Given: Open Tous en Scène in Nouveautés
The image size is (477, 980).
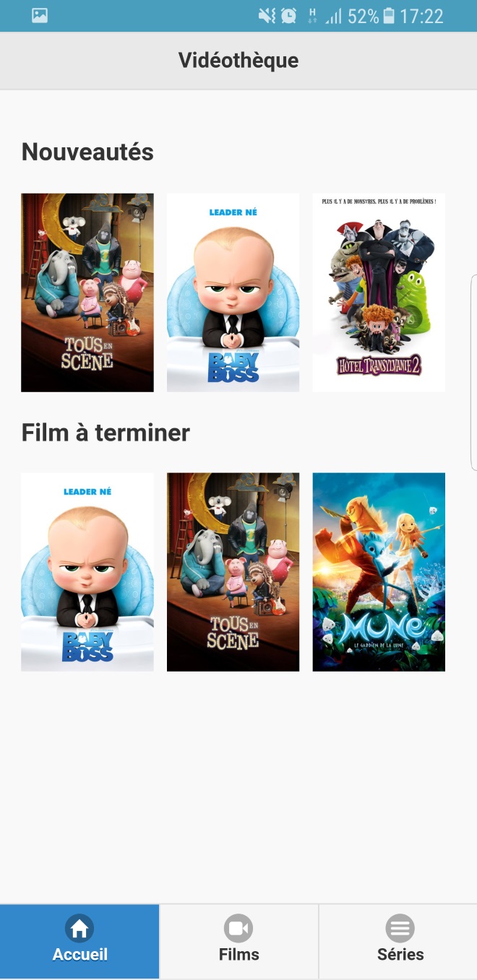Looking at the screenshot, I should click(x=87, y=292).
